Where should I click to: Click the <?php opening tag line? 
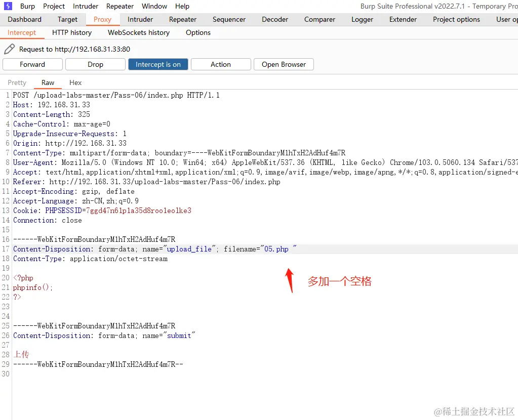(23, 278)
